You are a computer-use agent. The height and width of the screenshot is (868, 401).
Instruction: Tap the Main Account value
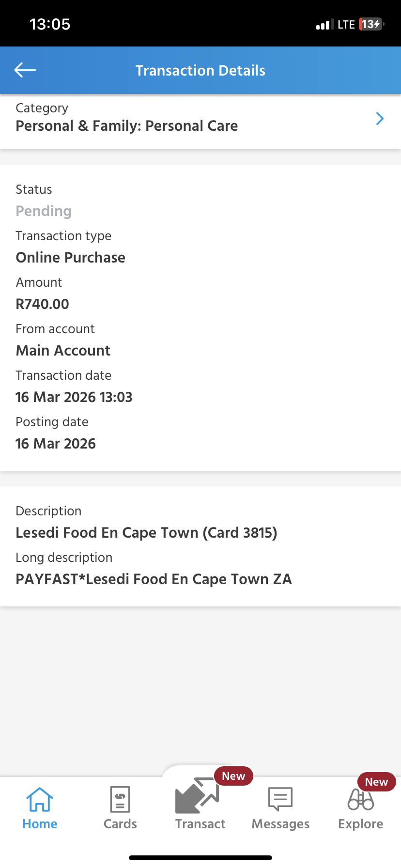coord(63,351)
